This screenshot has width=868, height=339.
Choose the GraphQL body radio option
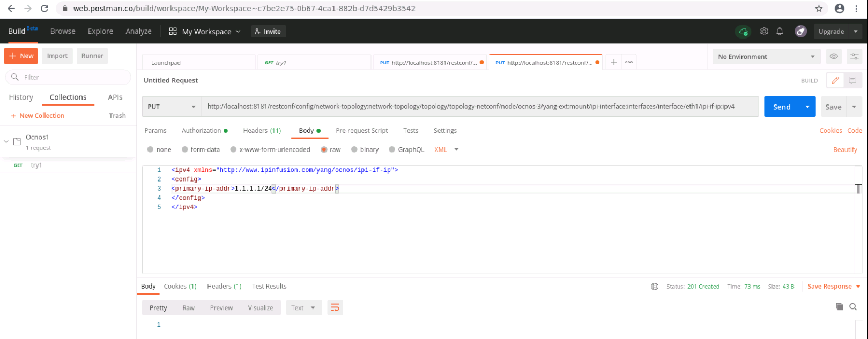tap(392, 150)
